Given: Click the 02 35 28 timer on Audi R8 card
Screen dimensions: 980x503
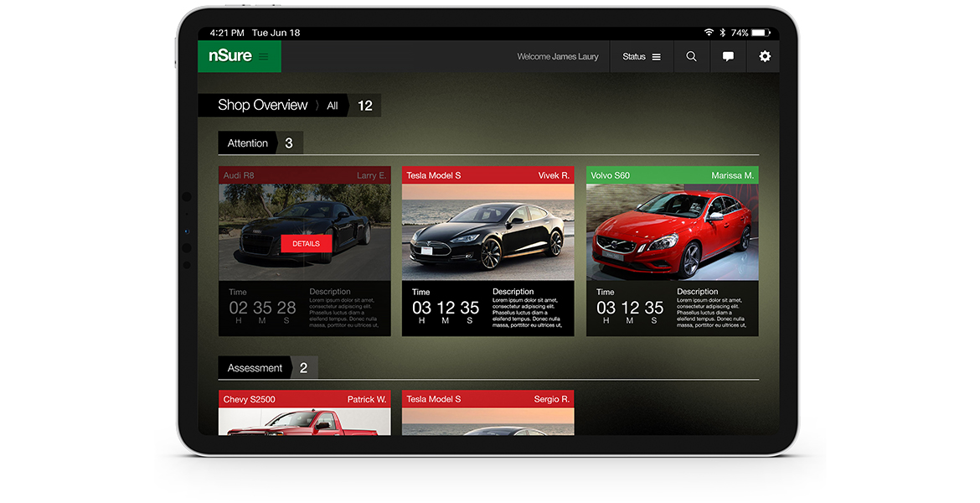Looking at the screenshot, I should point(262,308).
